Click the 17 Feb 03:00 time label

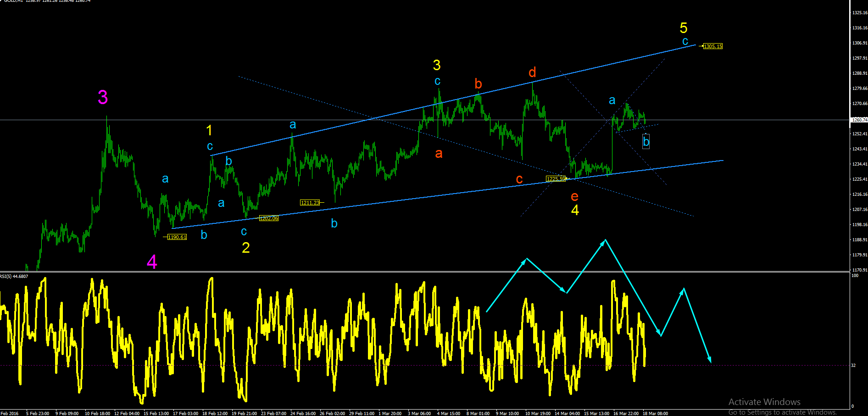point(185,414)
